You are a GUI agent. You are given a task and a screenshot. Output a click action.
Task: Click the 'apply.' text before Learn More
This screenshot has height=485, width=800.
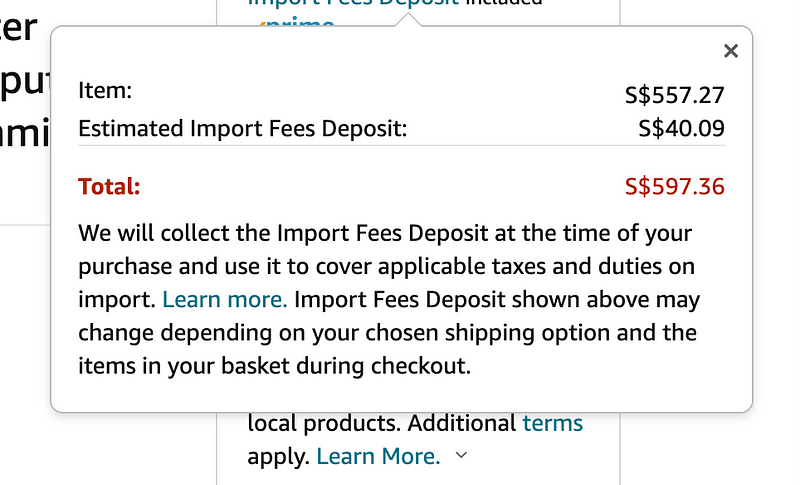[279, 457]
